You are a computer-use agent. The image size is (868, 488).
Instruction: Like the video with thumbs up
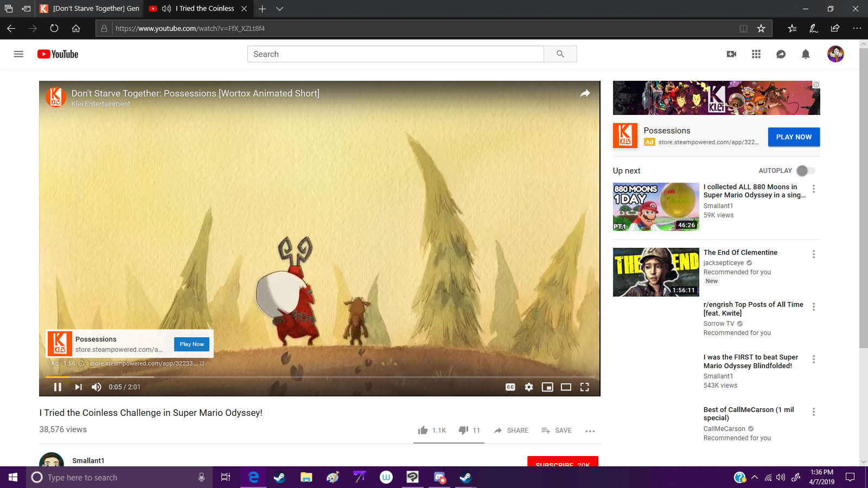tap(423, 431)
